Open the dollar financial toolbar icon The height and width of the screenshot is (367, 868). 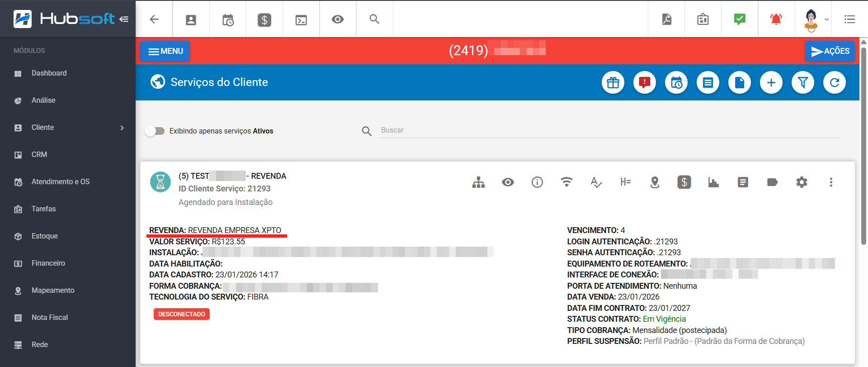264,19
